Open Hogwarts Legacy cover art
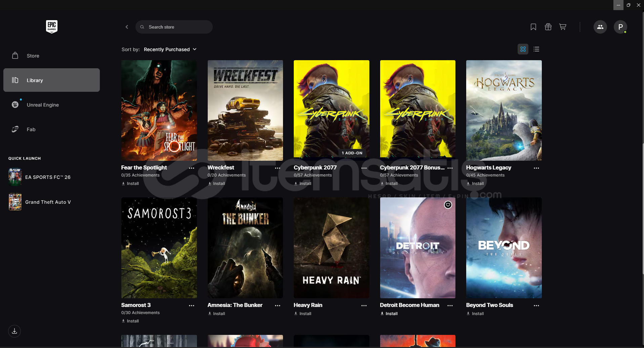The image size is (644, 348). (504, 110)
